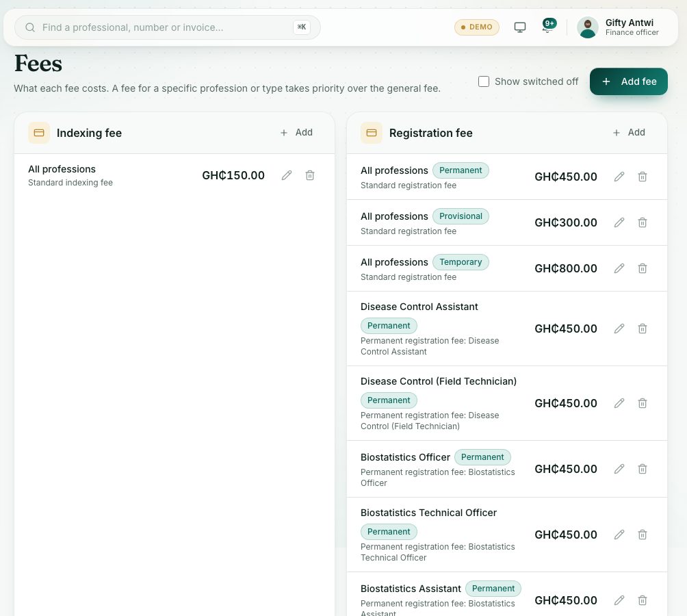687x616 pixels.
Task: Click the GH₵300.00 amount
Action: pyautogui.click(x=566, y=222)
